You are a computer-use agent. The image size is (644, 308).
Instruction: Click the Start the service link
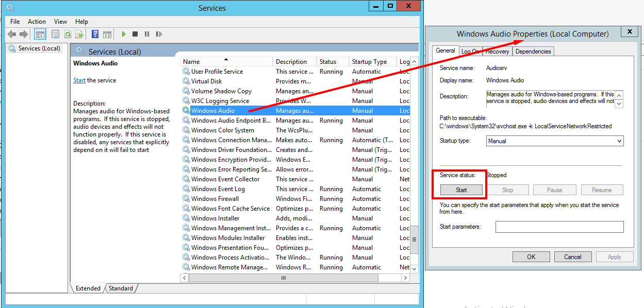(x=79, y=80)
